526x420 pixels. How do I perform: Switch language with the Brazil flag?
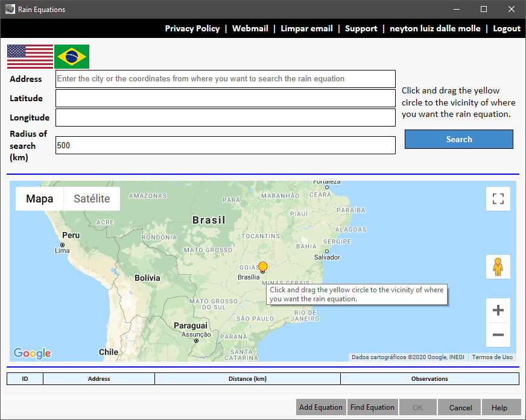tap(72, 57)
